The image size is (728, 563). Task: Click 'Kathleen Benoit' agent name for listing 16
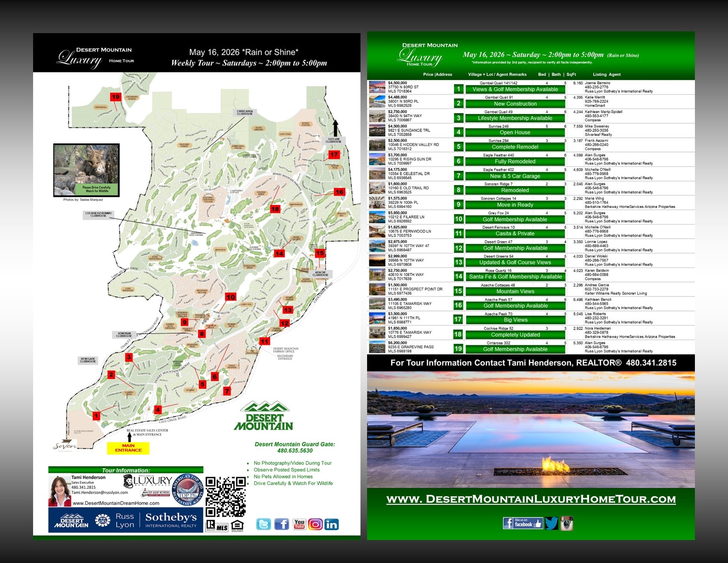(598, 299)
